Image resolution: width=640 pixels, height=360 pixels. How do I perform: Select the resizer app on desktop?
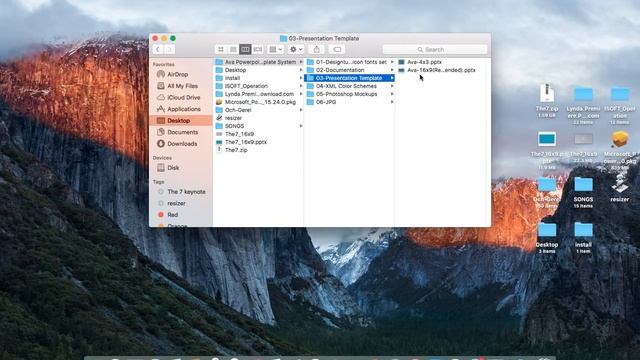pos(620,184)
